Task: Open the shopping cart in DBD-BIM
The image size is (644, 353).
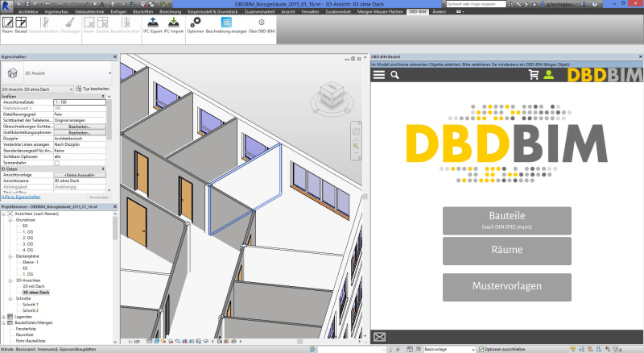Action: [534, 74]
